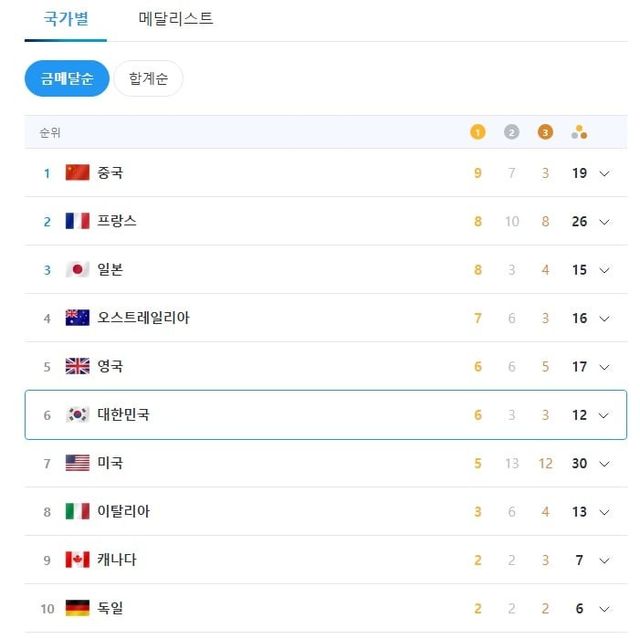Expand the 미국 row chevron
Screen dimensions: 640x638
point(604,463)
